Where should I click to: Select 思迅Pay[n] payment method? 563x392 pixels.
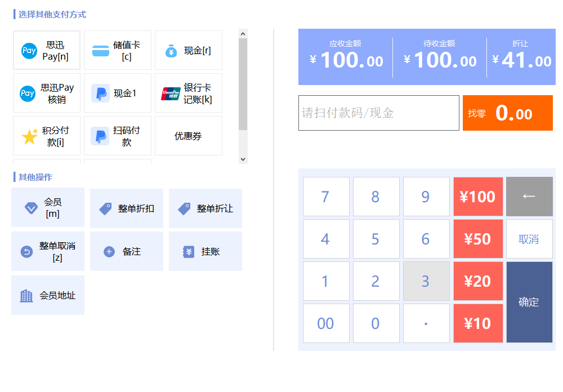click(x=47, y=51)
